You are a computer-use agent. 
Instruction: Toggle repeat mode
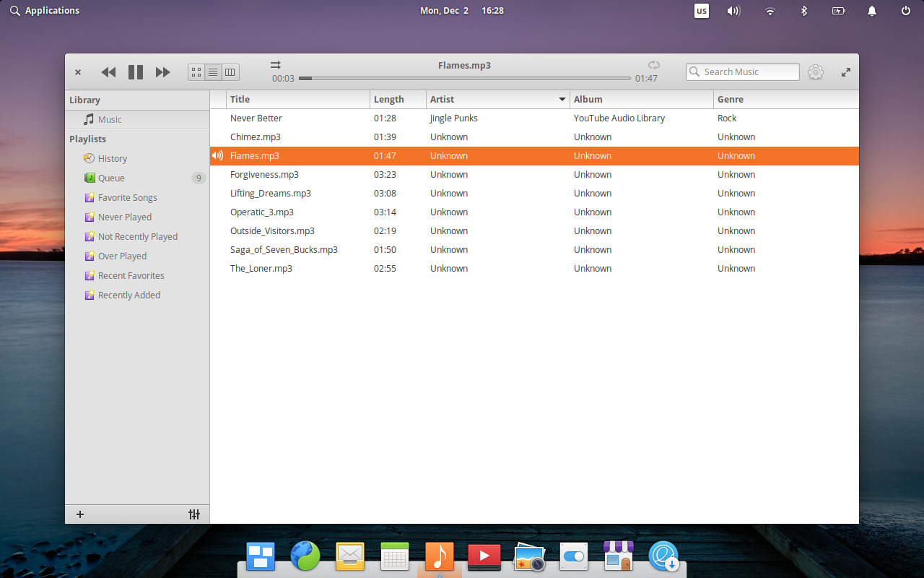pyautogui.click(x=653, y=64)
